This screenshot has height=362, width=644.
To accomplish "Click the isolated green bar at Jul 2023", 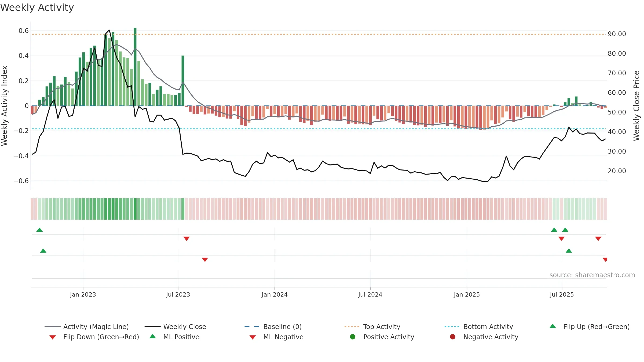I will click(x=183, y=81).
